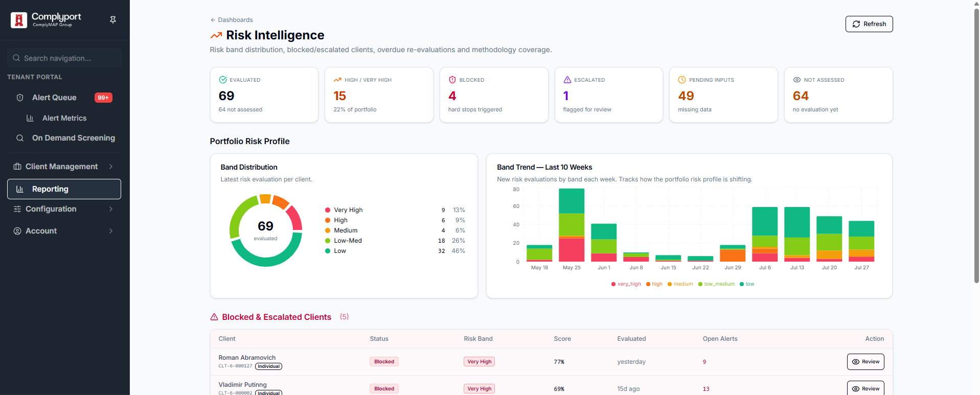Click the Blocked status for Roman Abramovich
Screen dimensions: 980x395
coord(384,362)
